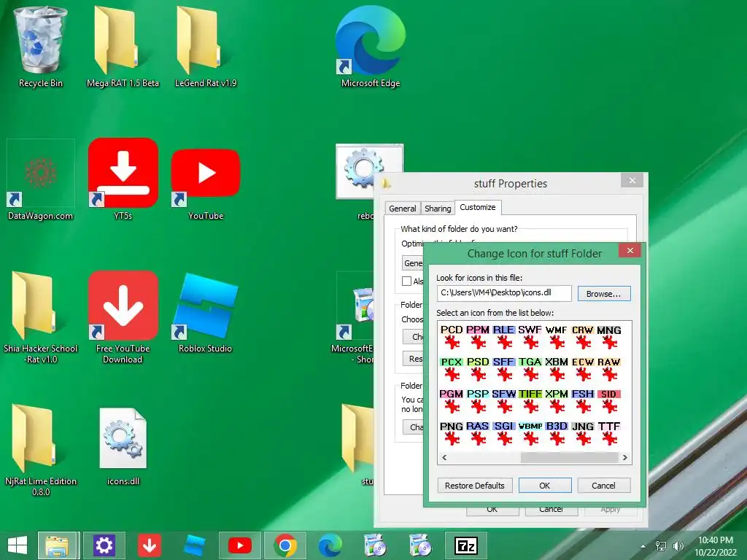
Task: Select the YouTube desktop shortcut
Action: [x=205, y=184]
